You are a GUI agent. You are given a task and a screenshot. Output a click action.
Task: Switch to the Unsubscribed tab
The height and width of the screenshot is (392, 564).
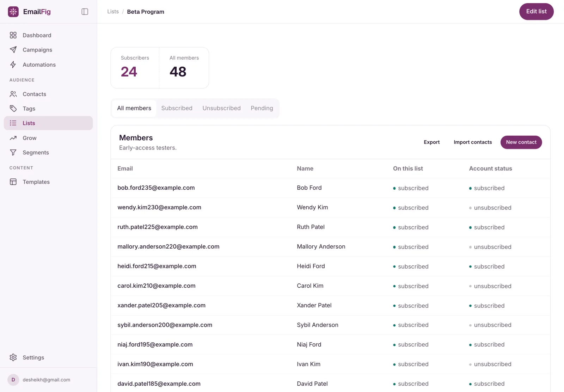[x=221, y=108]
